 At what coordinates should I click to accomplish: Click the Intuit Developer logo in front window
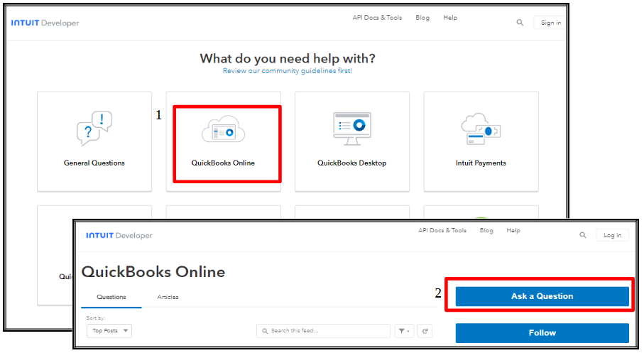pos(119,236)
